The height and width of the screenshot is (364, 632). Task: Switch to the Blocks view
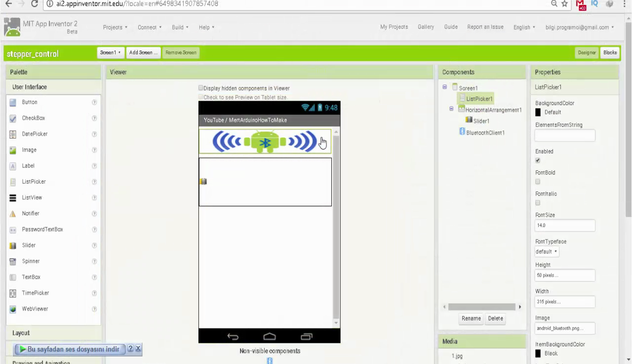tap(610, 53)
